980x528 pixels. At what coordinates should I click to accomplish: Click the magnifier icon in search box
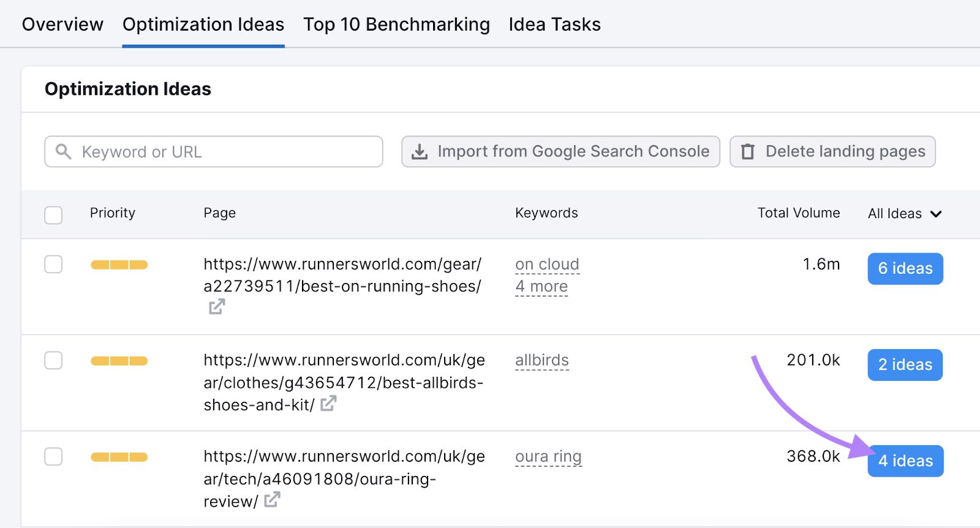click(x=64, y=151)
